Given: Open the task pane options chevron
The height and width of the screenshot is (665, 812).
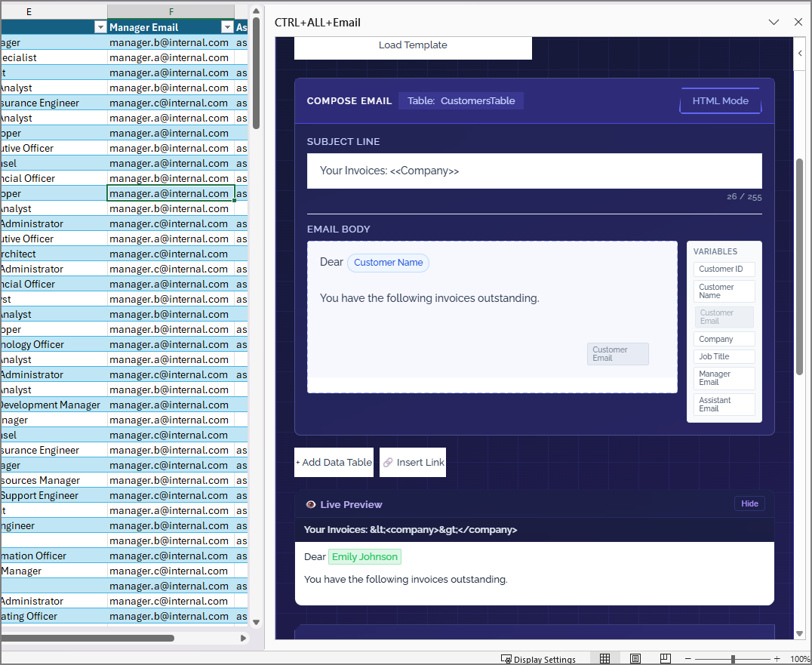Looking at the screenshot, I should click(774, 22).
